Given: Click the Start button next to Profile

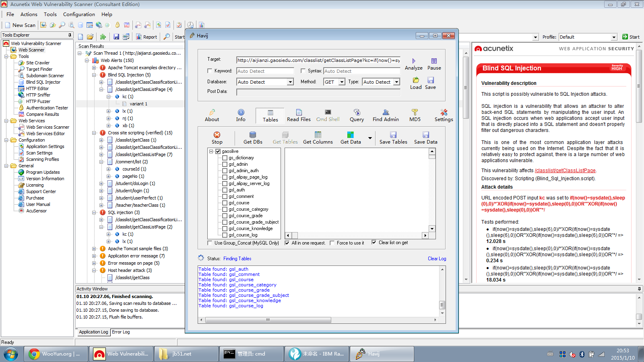Looking at the screenshot, I should click(x=631, y=37).
